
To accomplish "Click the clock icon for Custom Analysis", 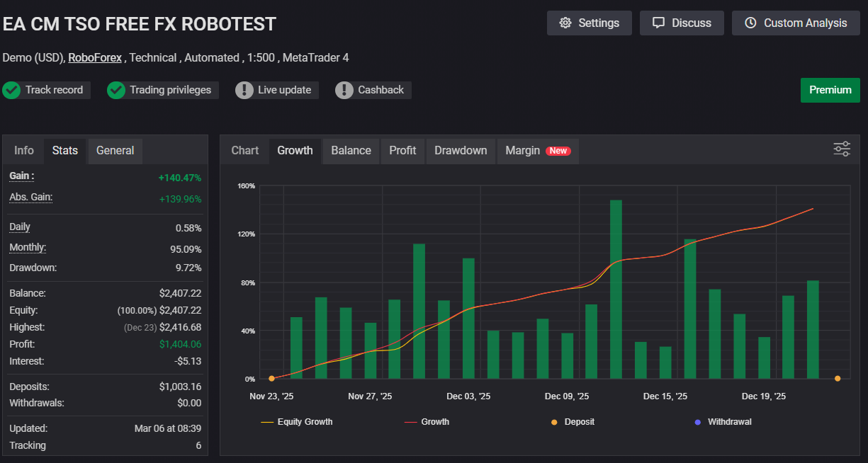I will click(x=750, y=23).
